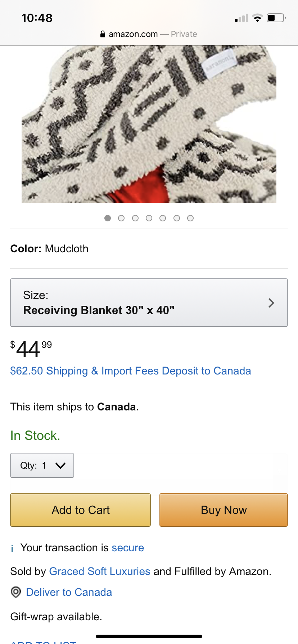Tap the Mudcloth blanket product image
298x644 pixels.
[x=149, y=124]
